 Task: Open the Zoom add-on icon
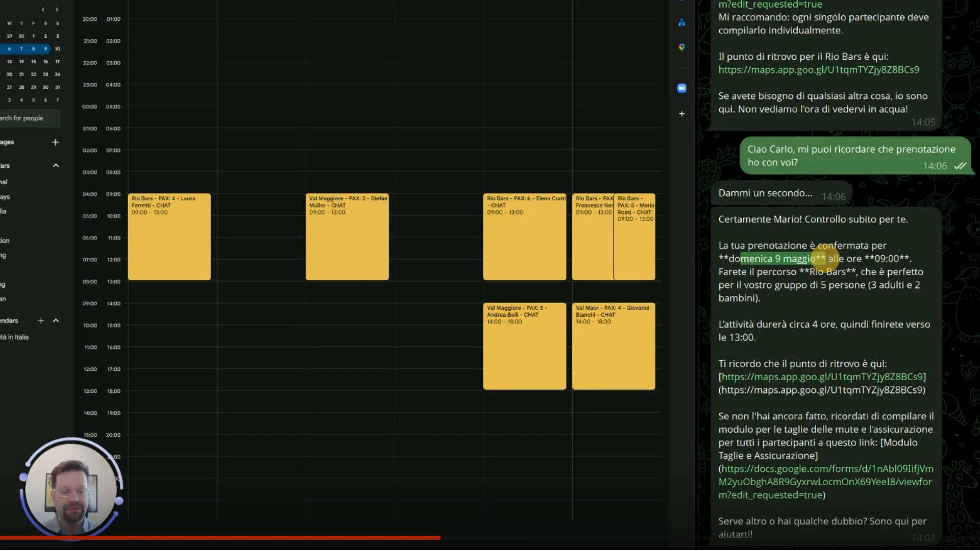coord(681,88)
